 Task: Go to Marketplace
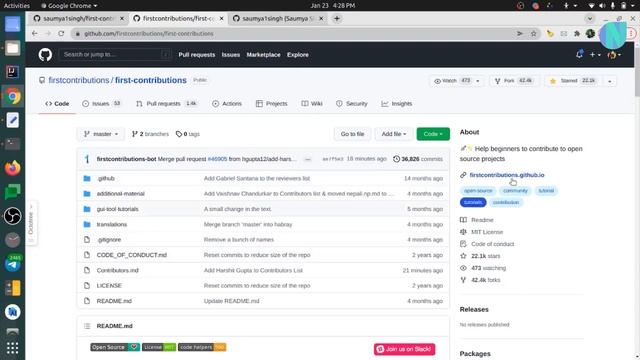(x=263, y=55)
